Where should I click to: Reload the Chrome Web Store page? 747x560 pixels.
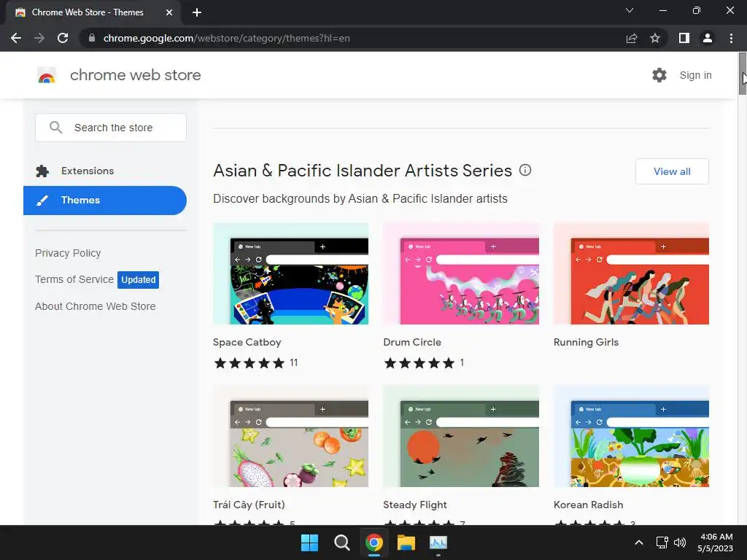(x=63, y=38)
